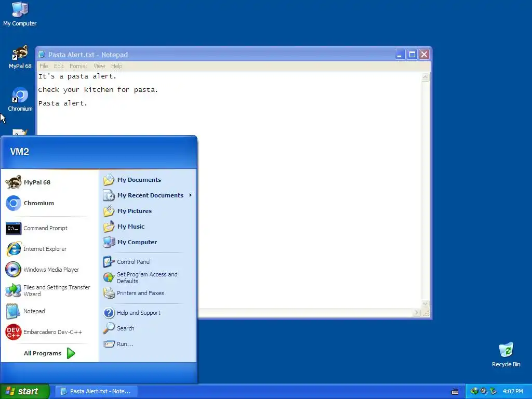
Task: Click the system tray clock
Action: [x=513, y=392]
